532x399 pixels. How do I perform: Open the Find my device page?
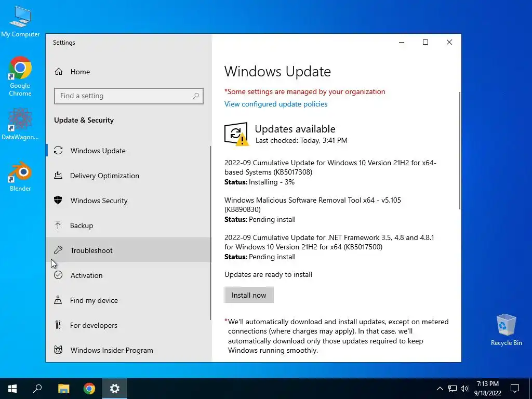pyautogui.click(x=128, y=300)
